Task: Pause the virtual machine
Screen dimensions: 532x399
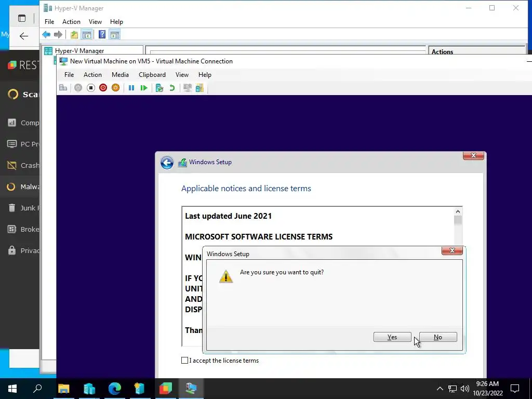Action: (131, 88)
